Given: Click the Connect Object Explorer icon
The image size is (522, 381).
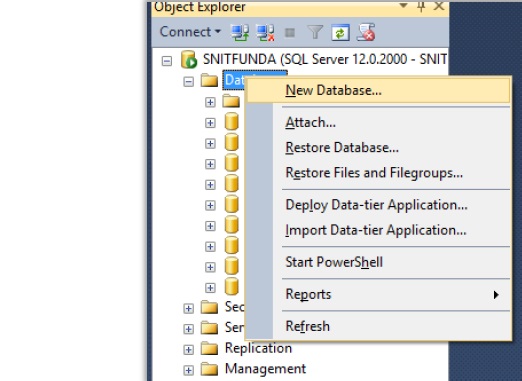Looking at the screenshot, I should tap(240, 33).
